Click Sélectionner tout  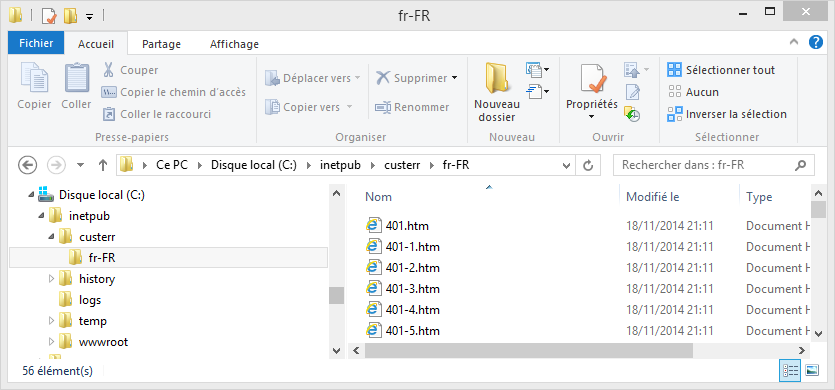coord(722,70)
